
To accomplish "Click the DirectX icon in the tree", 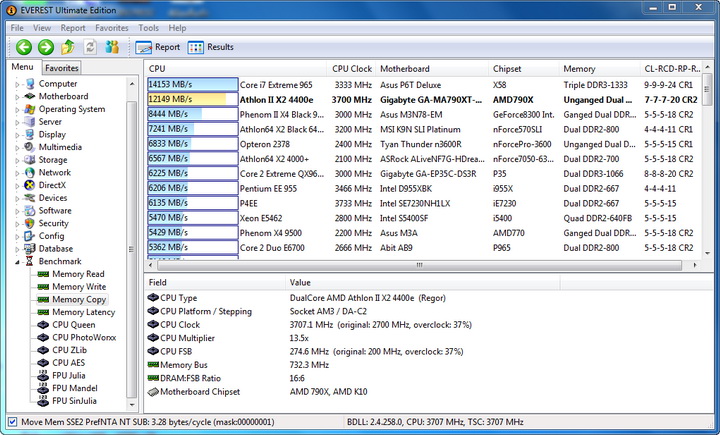I will (30, 185).
